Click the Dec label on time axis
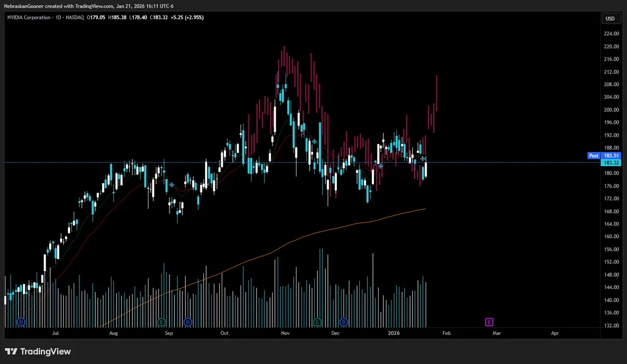 [335, 333]
